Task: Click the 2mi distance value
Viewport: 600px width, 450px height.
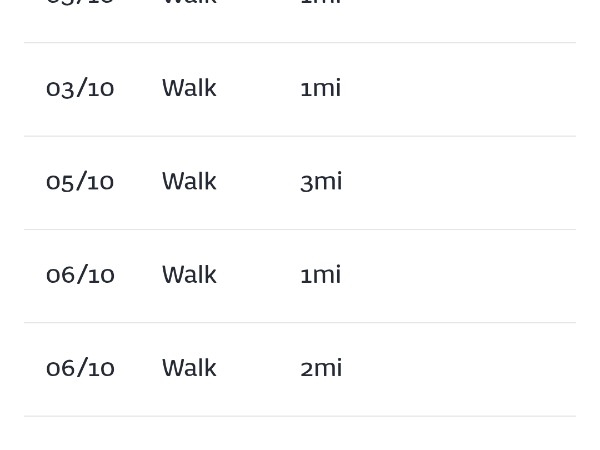Action: pyautogui.click(x=321, y=368)
